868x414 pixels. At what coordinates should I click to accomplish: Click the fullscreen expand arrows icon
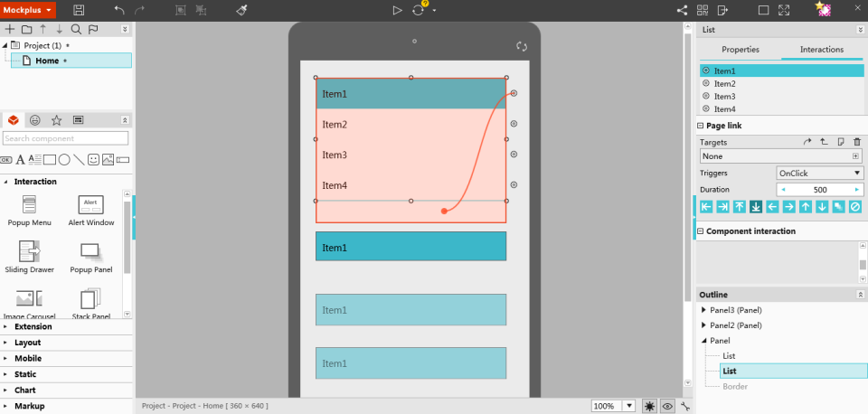pos(784,10)
